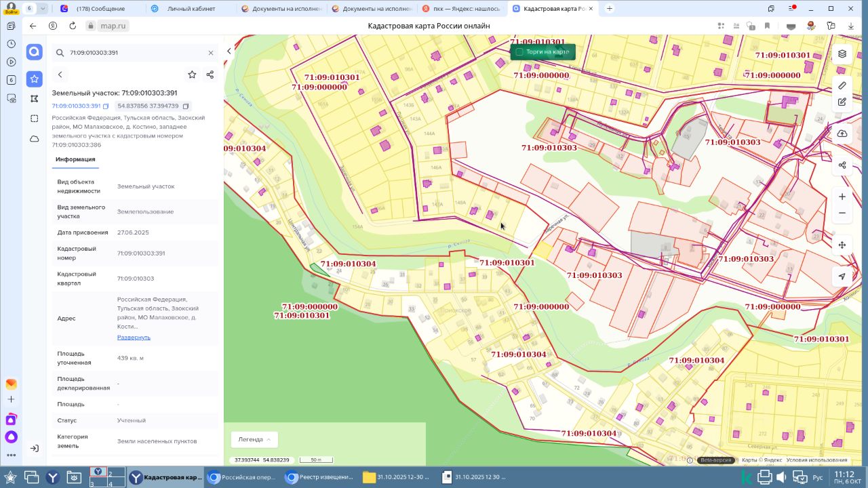Copy the coordinates 54.837856 37.394739

(186, 106)
